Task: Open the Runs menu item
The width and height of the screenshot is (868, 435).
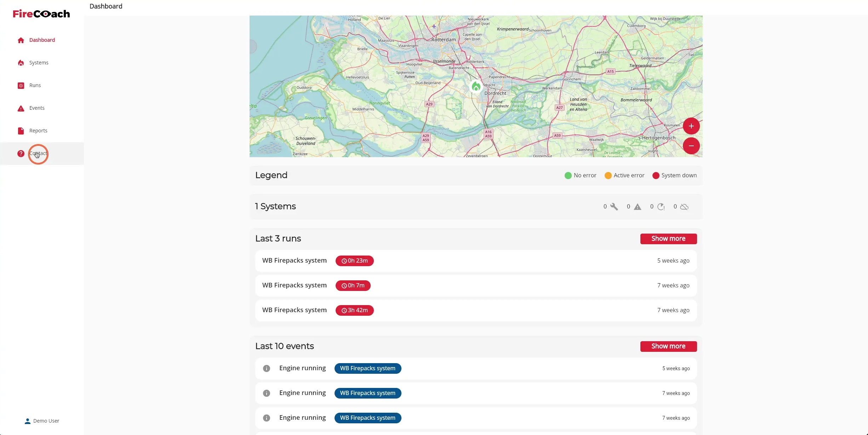Action: (42, 85)
